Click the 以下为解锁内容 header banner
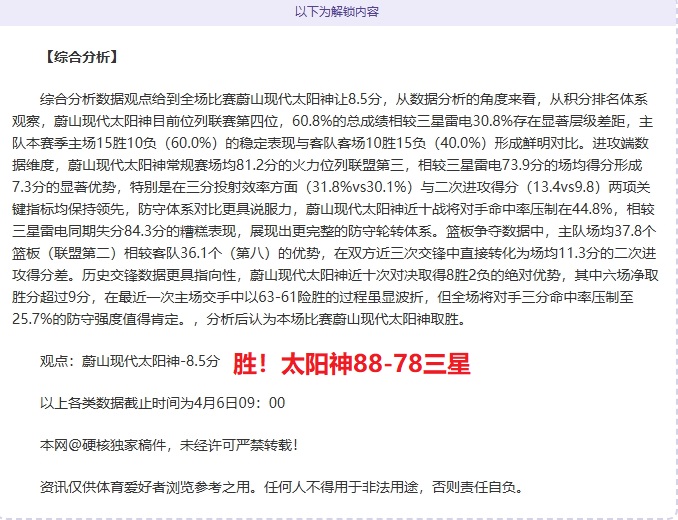Screen dimensions: 678x520 337,12
